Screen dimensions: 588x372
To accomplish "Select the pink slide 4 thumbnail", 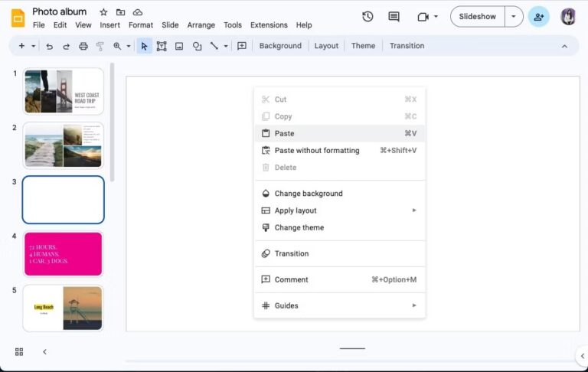I will (64, 254).
